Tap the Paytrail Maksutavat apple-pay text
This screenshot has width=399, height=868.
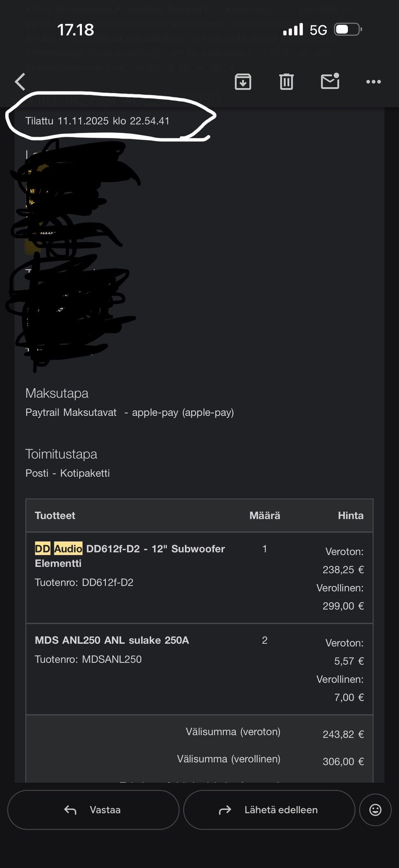tap(129, 412)
